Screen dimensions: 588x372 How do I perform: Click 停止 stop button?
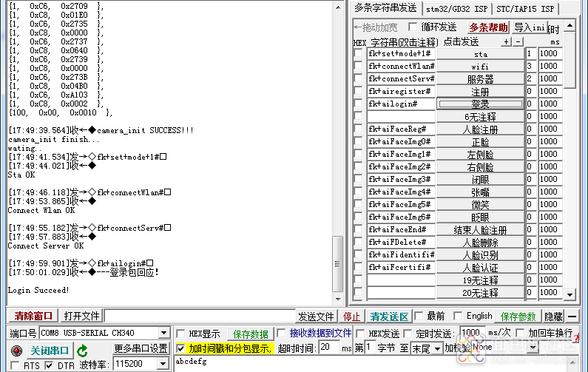[351, 317]
